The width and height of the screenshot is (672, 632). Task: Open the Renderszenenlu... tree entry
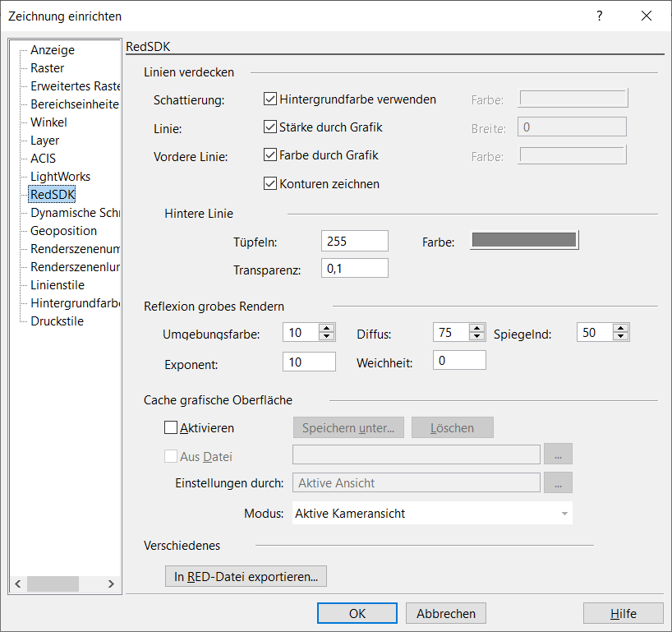pos(75,267)
